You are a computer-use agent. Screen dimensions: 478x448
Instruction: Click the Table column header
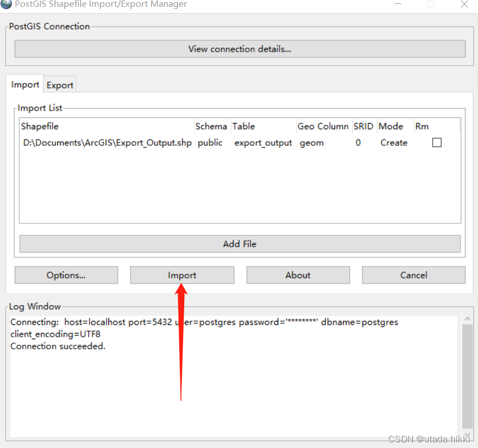click(264, 126)
